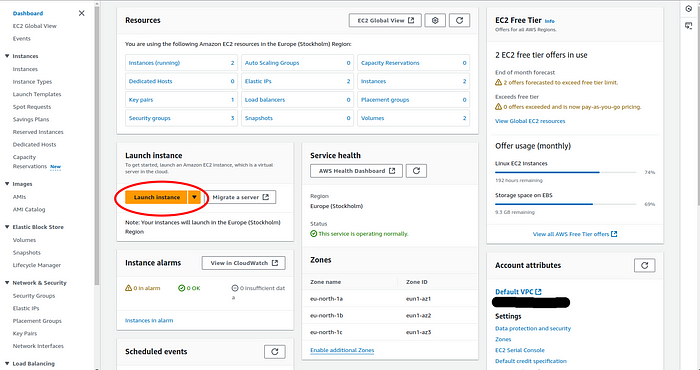
Task: Open Savings Plans in sidebar
Action: (x=31, y=119)
